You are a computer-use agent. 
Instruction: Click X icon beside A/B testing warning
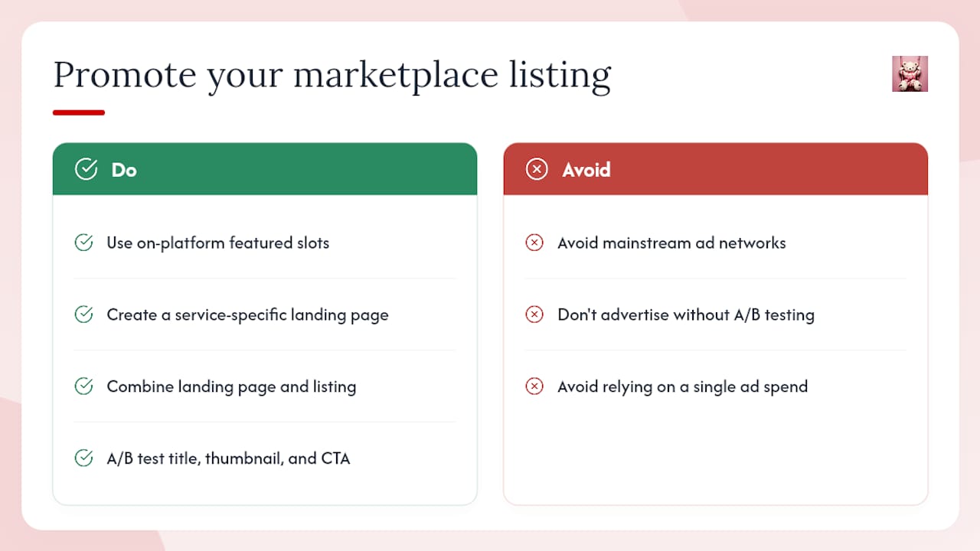534,315
